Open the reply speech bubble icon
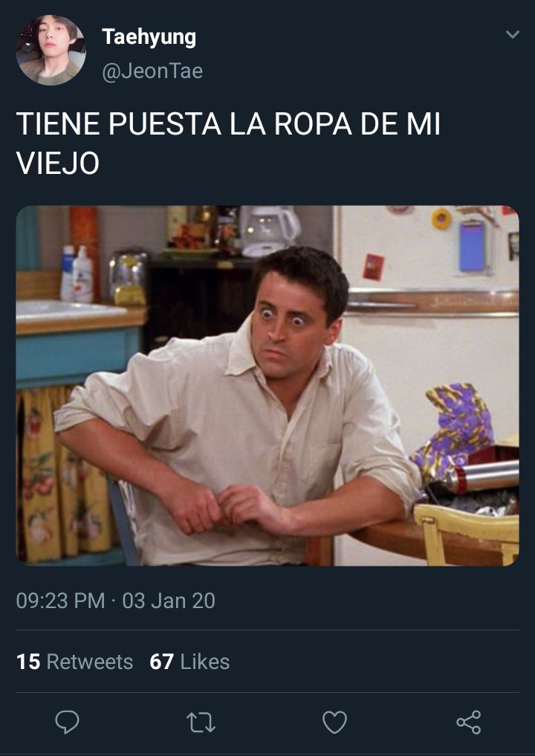The height and width of the screenshot is (756, 535). 67,722
